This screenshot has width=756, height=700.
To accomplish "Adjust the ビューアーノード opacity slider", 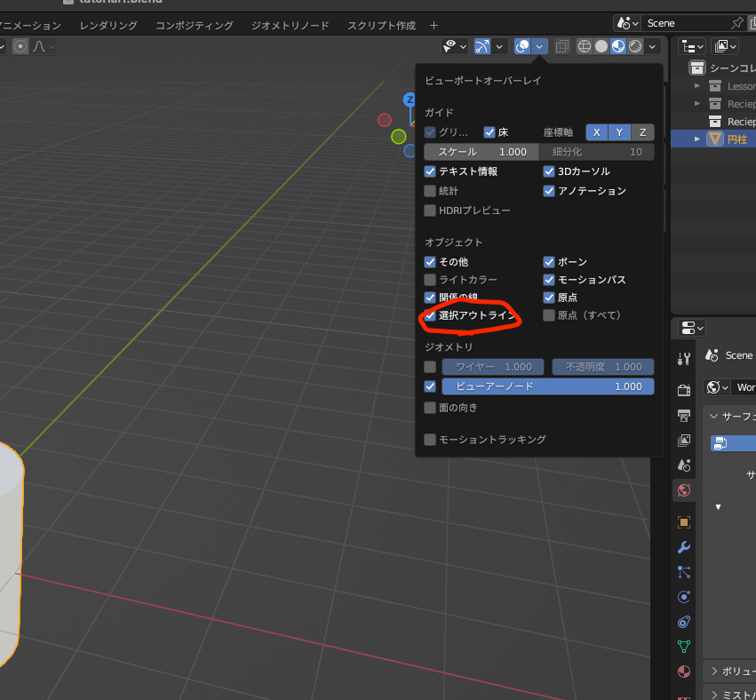I will click(x=548, y=386).
